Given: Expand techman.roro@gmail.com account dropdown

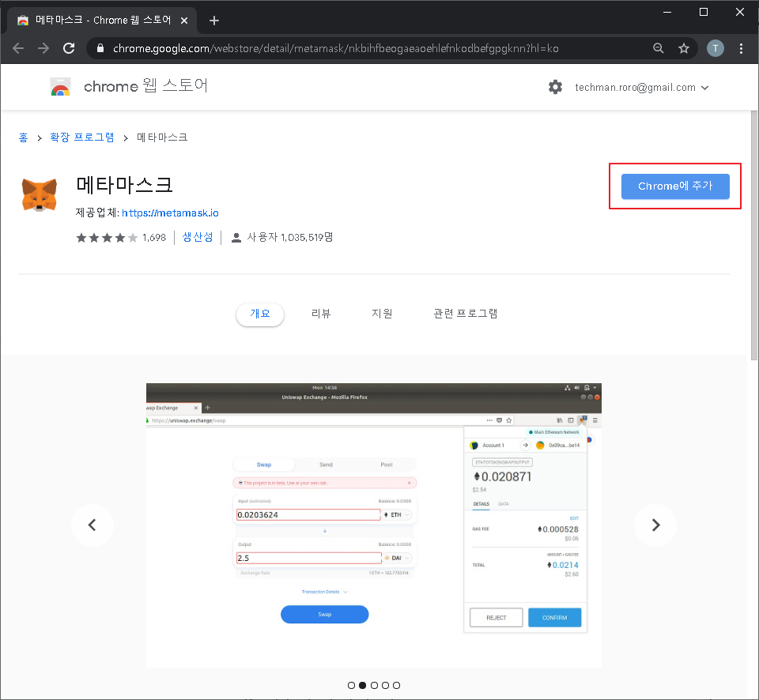Looking at the screenshot, I should (x=641, y=88).
